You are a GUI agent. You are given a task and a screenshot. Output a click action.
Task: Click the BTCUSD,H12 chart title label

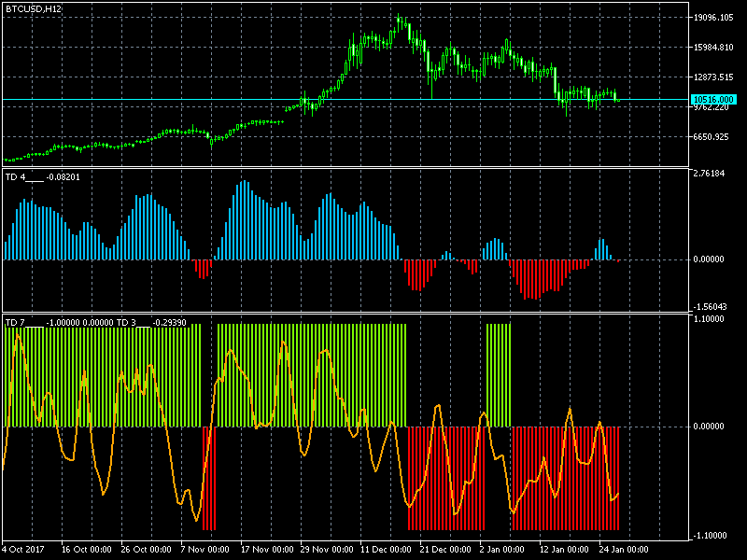coord(33,8)
